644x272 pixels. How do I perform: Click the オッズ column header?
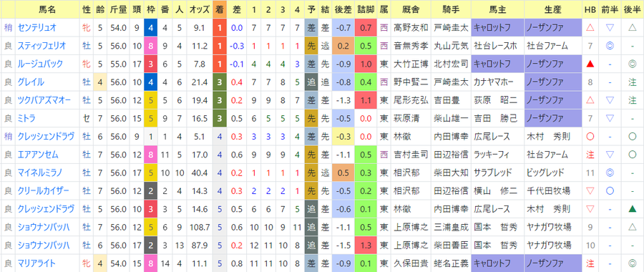pyautogui.click(x=200, y=9)
